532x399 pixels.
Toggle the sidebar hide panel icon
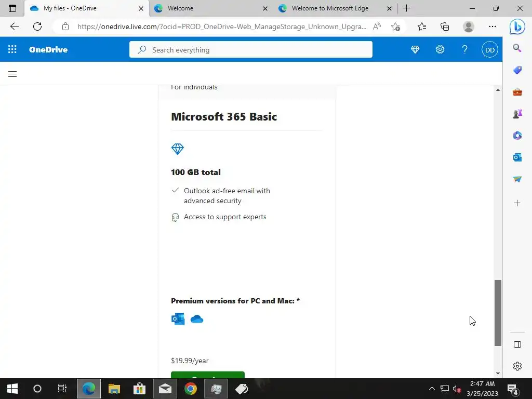517,344
